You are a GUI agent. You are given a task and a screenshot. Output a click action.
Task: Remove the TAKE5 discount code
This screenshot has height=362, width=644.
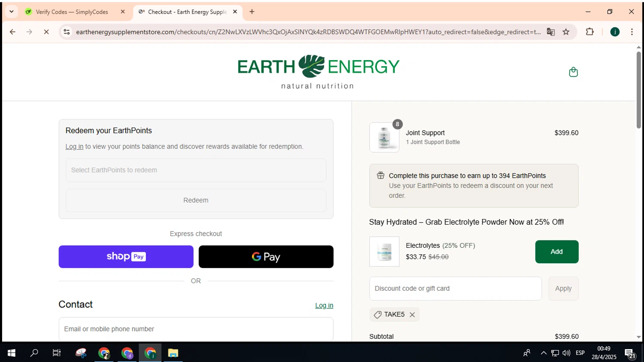tap(412, 315)
